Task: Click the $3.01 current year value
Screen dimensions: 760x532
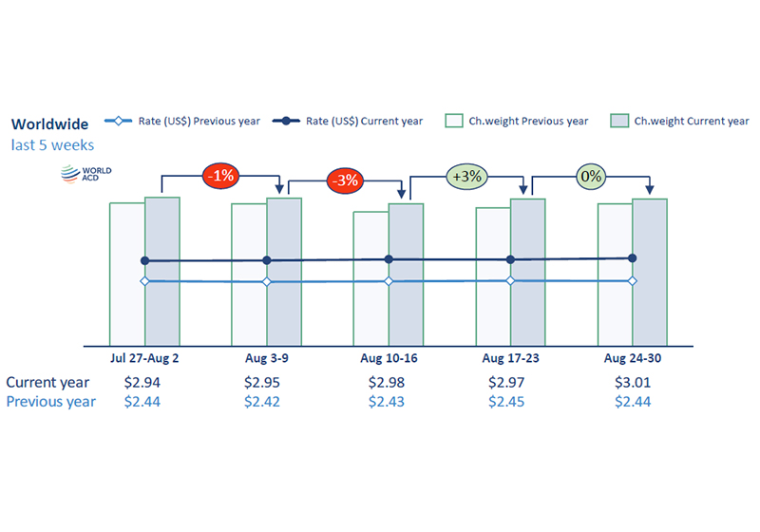Action: click(633, 382)
